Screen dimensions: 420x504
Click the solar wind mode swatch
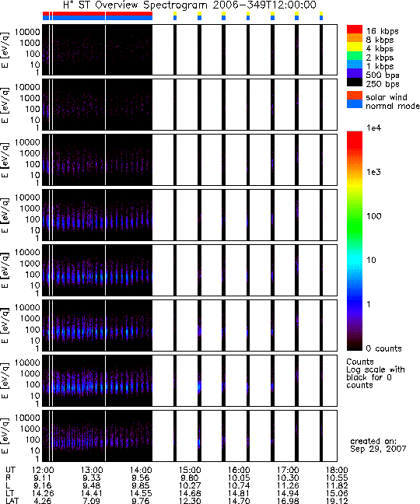[x=355, y=96]
